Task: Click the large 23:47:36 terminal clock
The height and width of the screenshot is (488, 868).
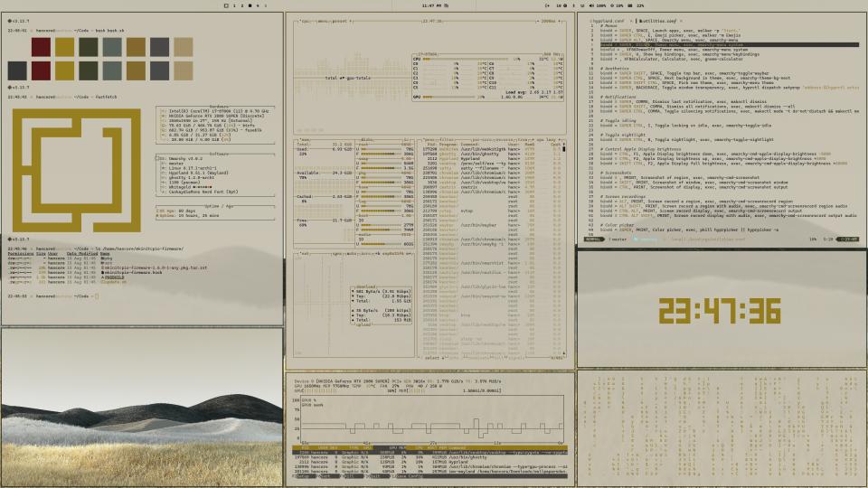Action: pyautogui.click(x=719, y=311)
